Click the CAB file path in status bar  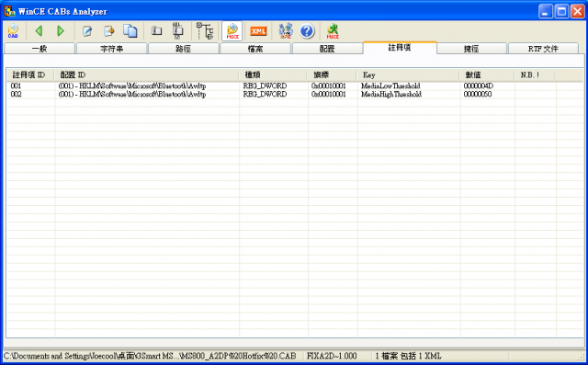click(x=150, y=356)
